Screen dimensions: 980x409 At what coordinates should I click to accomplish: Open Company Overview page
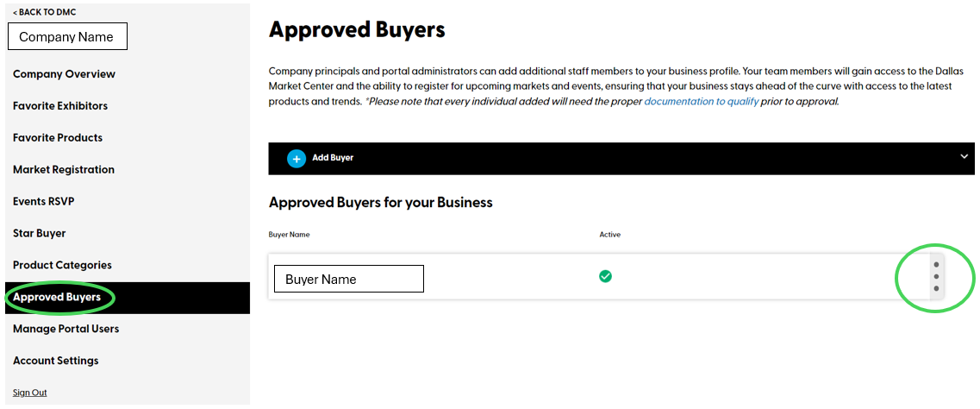coord(64,74)
